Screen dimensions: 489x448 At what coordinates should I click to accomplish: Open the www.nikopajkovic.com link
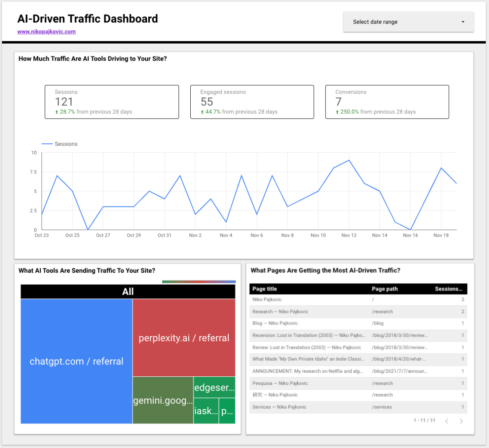coord(46,31)
